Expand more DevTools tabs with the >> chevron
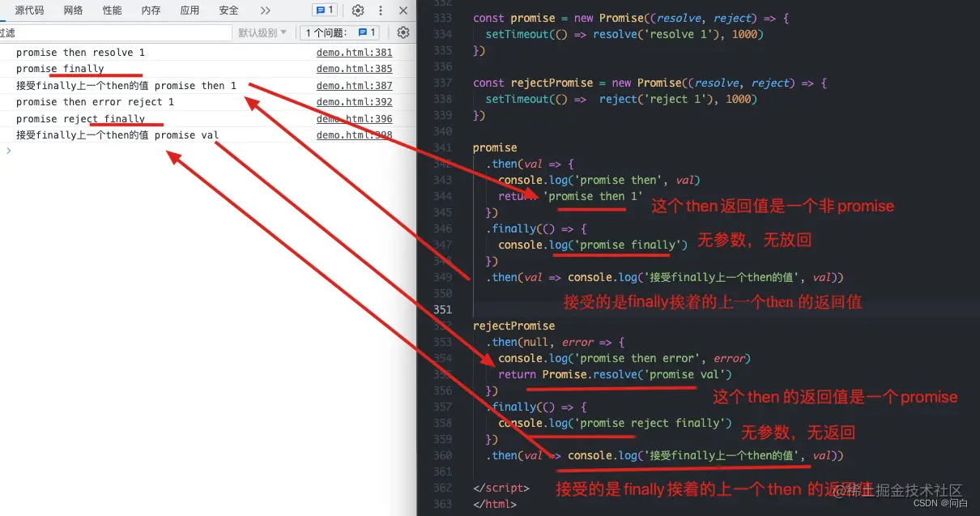Viewport: 980px width, 516px height. (x=266, y=11)
